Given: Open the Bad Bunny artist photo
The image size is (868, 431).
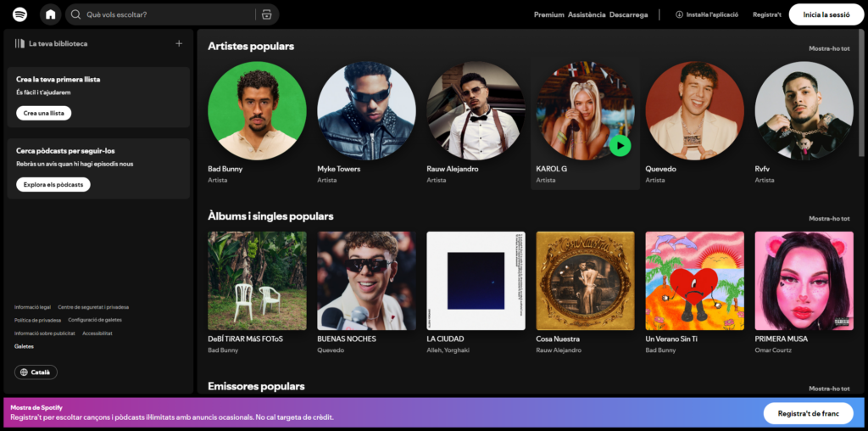Looking at the screenshot, I should (257, 111).
